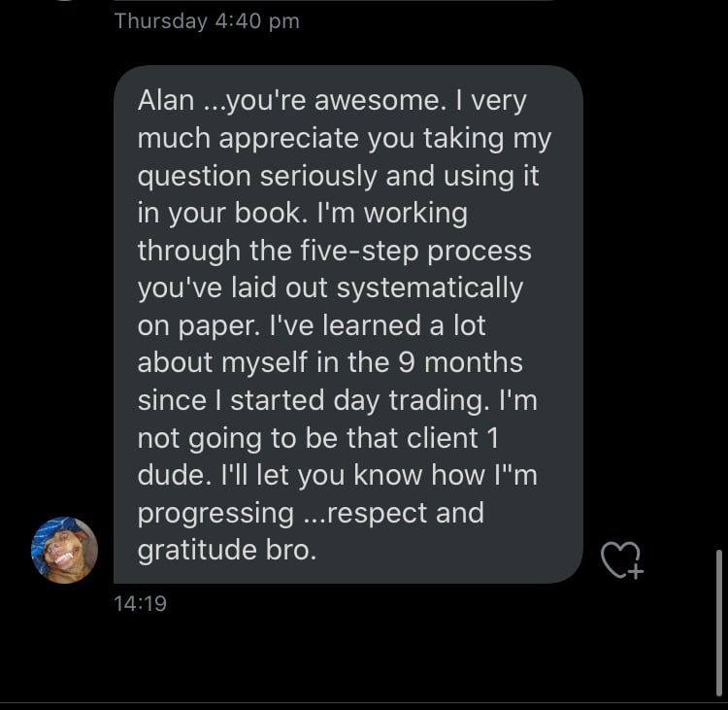Tap the phrase "9 months" in the message
Viewport: 728px width, 710px height.
click(x=461, y=362)
